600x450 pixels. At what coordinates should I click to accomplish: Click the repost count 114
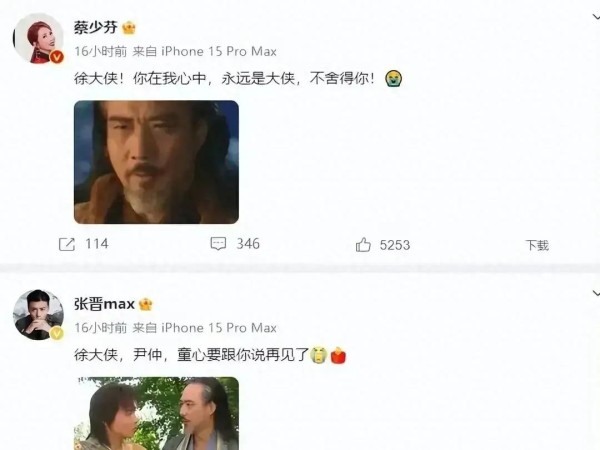tap(97, 244)
